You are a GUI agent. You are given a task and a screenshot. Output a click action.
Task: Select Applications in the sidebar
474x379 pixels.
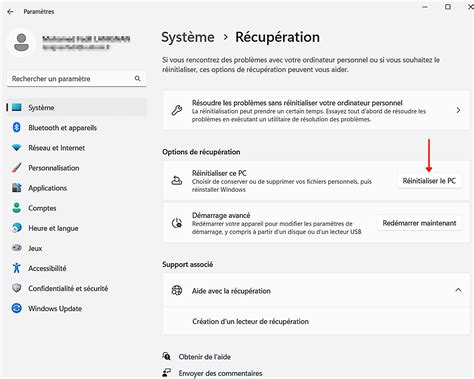pyautogui.click(x=76, y=188)
